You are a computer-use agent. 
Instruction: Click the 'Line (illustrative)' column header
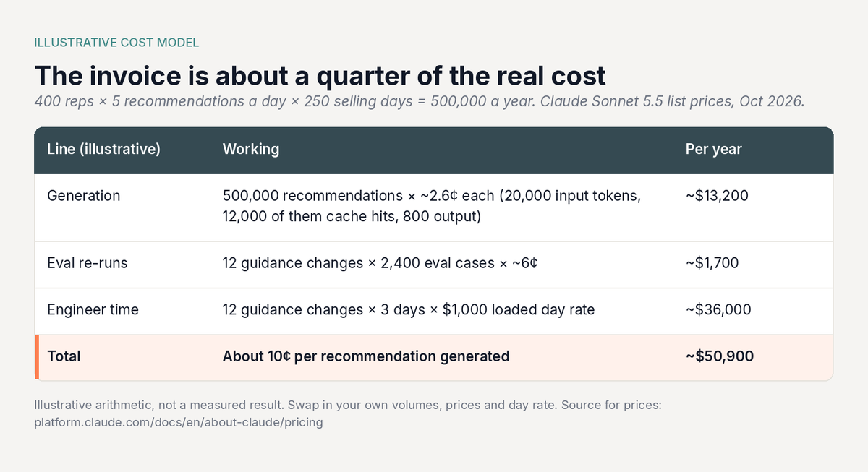tap(103, 150)
